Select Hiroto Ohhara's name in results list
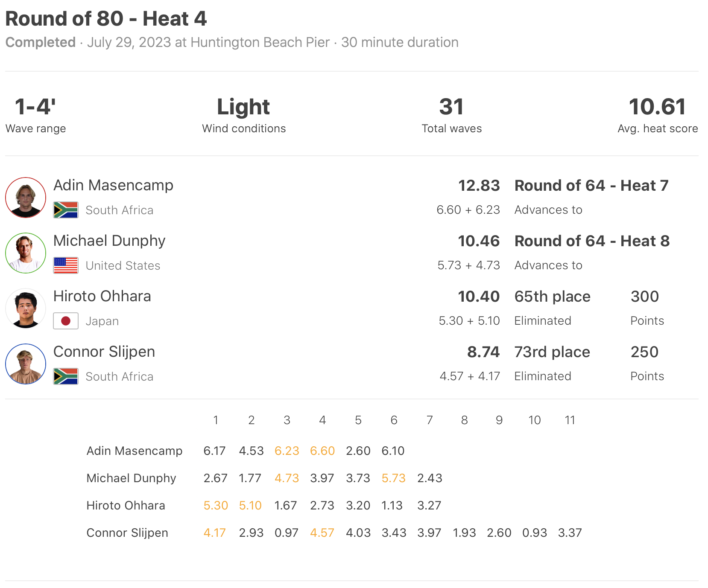Screen dimensions: 708x588 102,296
